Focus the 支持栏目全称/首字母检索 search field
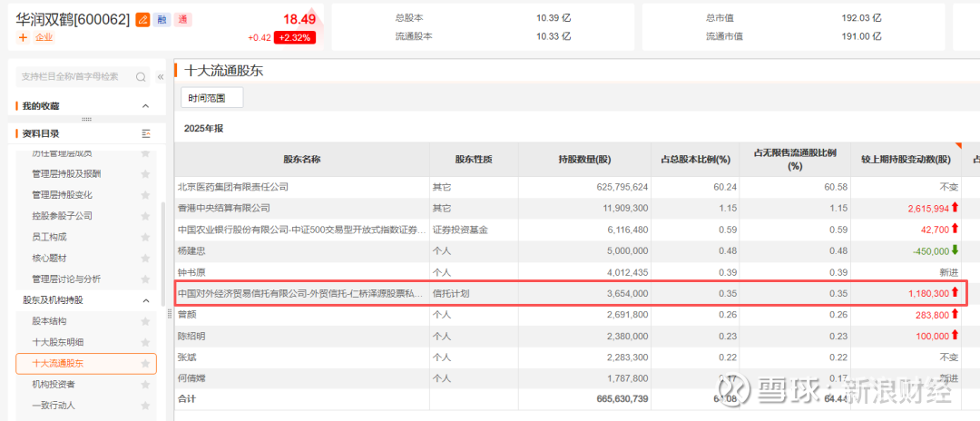This screenshot has width=980, height=421. [83, 77]
